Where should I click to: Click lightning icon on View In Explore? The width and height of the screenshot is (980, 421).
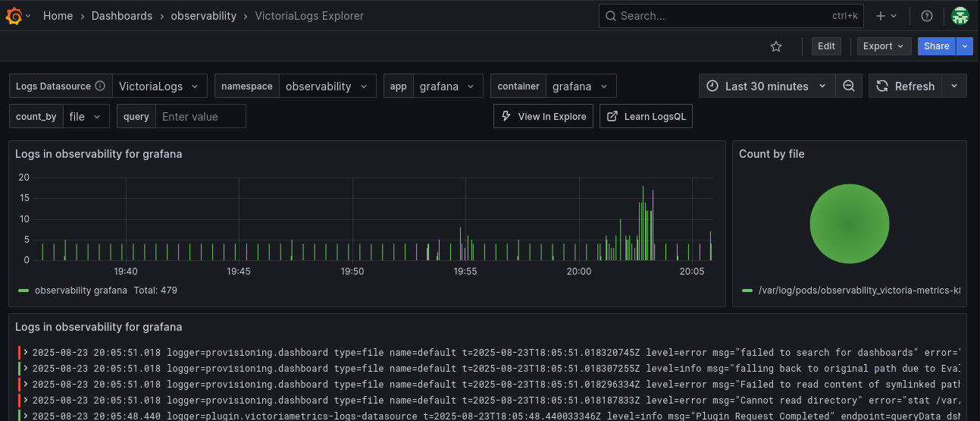pos(506,117)
